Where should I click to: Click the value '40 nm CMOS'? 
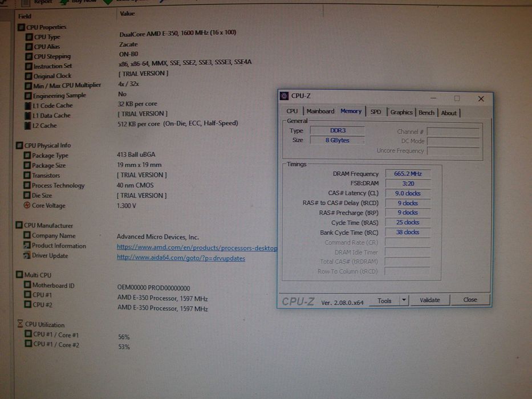tap(135, 185)
